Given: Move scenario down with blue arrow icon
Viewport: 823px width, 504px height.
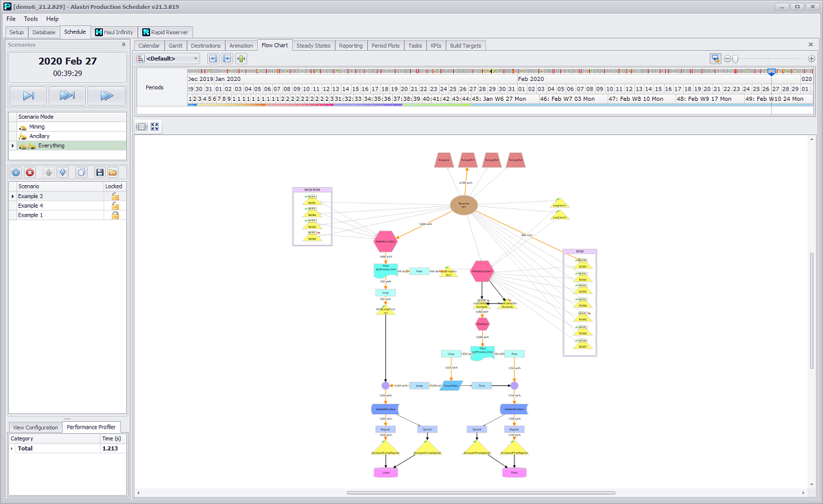Looking at the screenshot, I should 62,172.
